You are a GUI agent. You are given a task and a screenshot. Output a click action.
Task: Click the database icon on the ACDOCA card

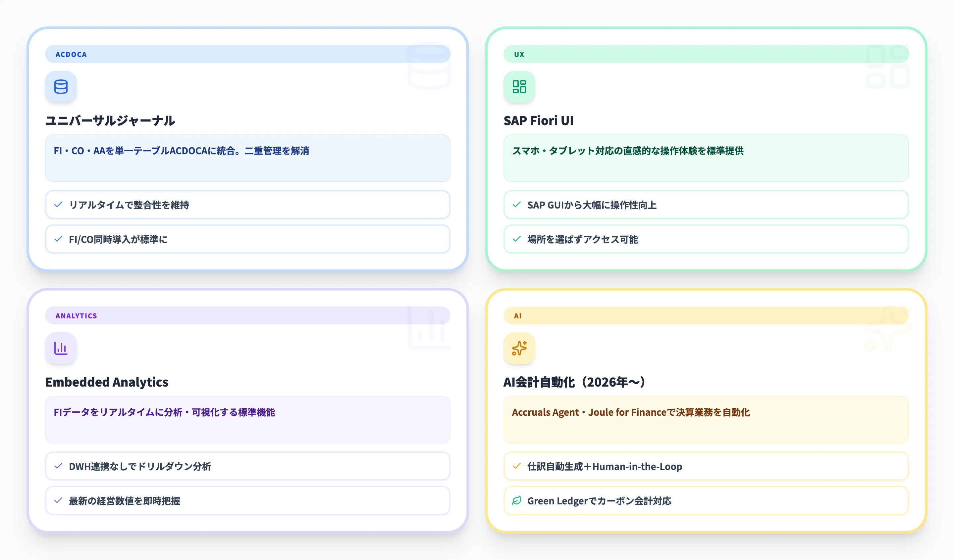click(x=61, y=87)
